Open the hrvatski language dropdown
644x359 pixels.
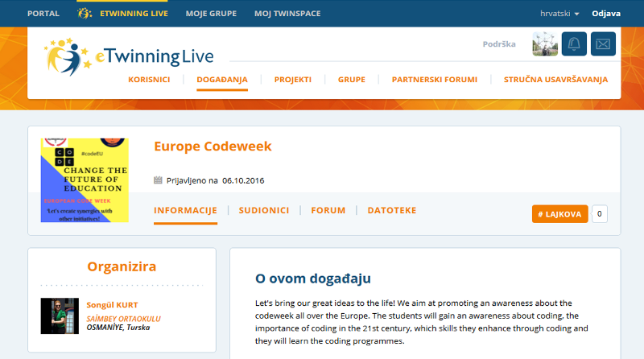click(559, 14)
